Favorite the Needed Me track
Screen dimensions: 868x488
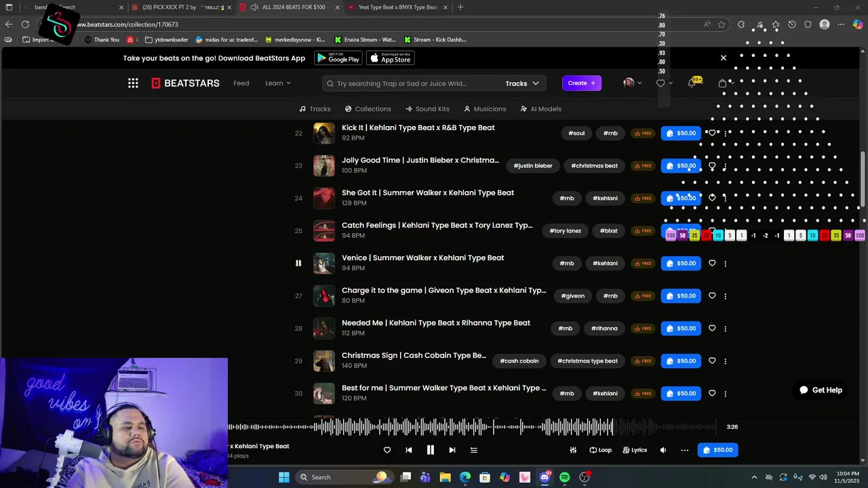point(712,328)
